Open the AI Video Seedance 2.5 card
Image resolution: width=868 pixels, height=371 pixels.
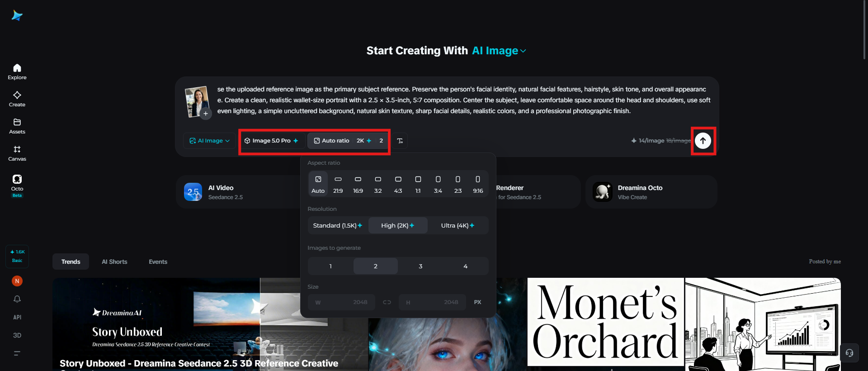pos(239,192)
